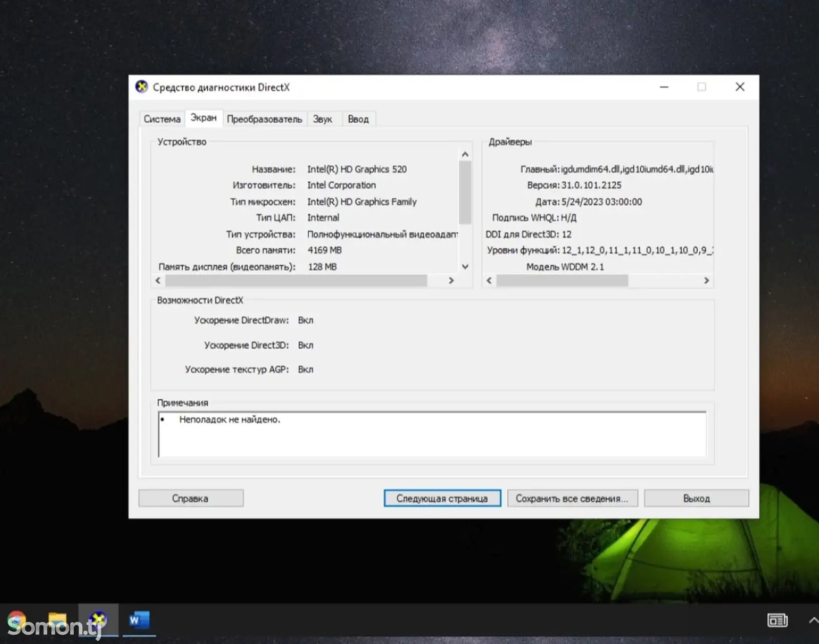819x644 pixels.
Task: Click the Ускорение Direct3D: Вкл value
Action: point(306,345)
